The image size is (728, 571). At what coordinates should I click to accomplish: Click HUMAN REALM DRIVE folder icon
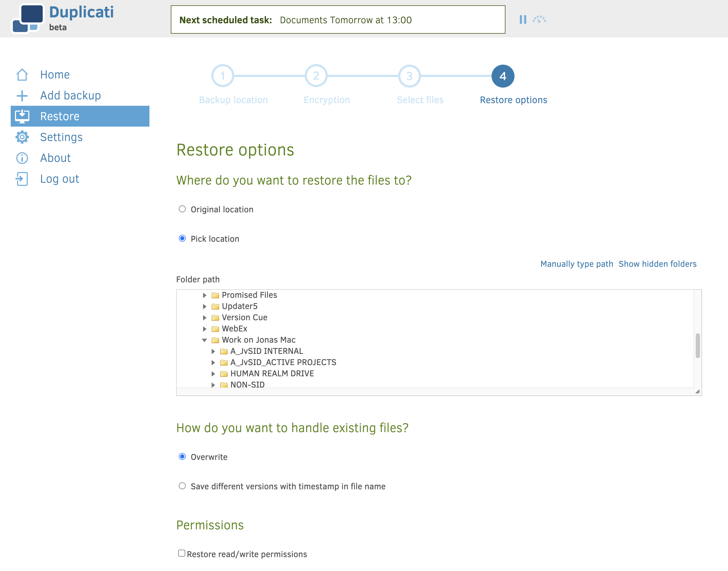click(224, 374)
